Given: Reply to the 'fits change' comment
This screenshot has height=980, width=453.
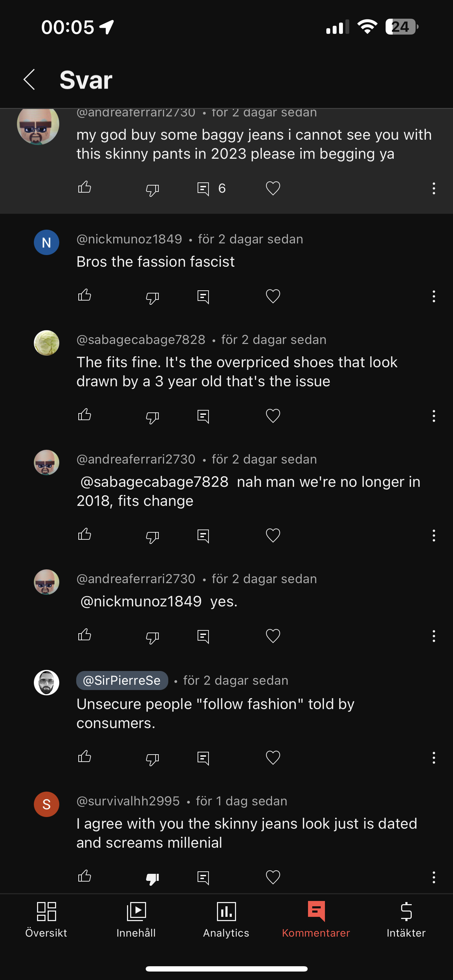Looking at the screenshot, I should (203, 536).
